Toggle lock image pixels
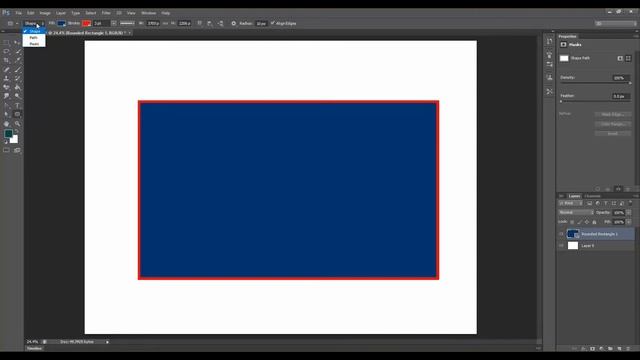Screen dimensions: 640x360 [579, 222]
